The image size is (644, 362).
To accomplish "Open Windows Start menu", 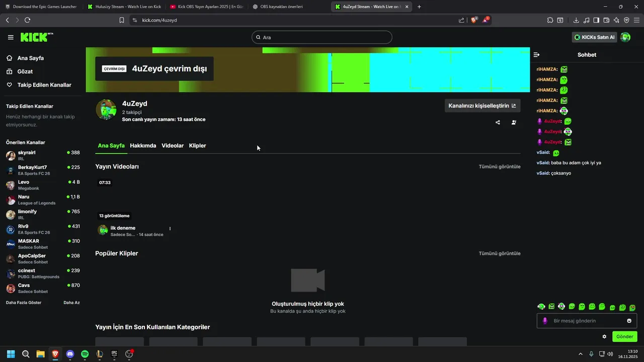I will coord(11,354).
